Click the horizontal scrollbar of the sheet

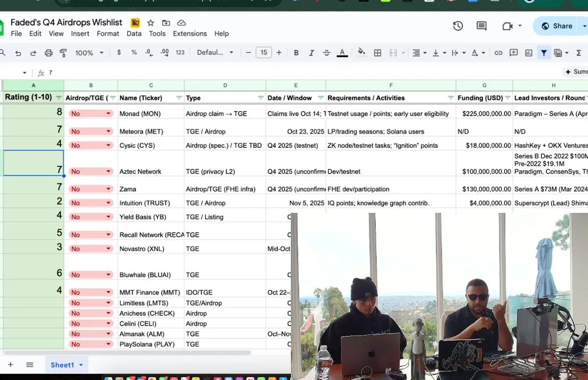127,353
